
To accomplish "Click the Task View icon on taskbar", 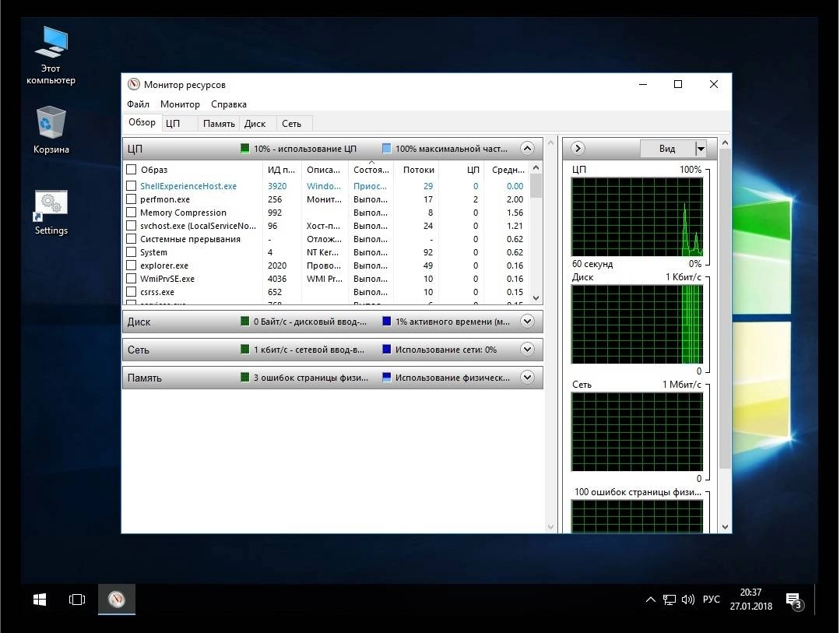I will [76, 600].
